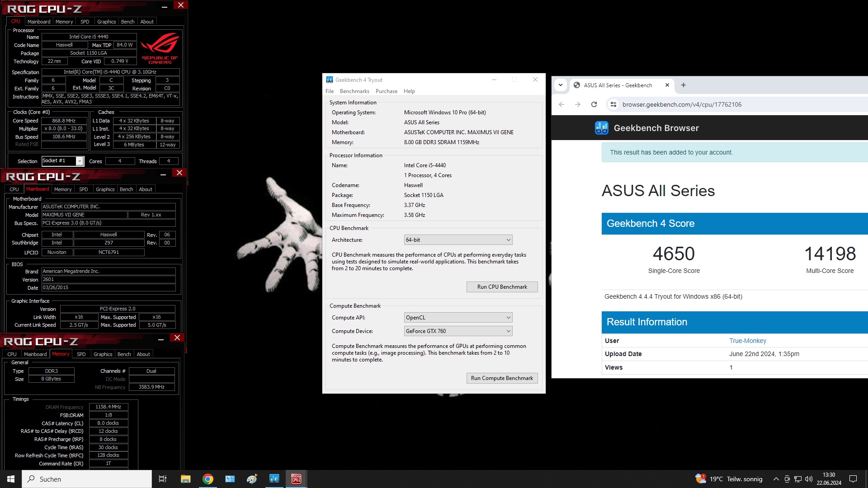The image size is (868, 488).
Task: Click the MAXIMUS VII GENE model field
Action: click(x=84, y=215)
